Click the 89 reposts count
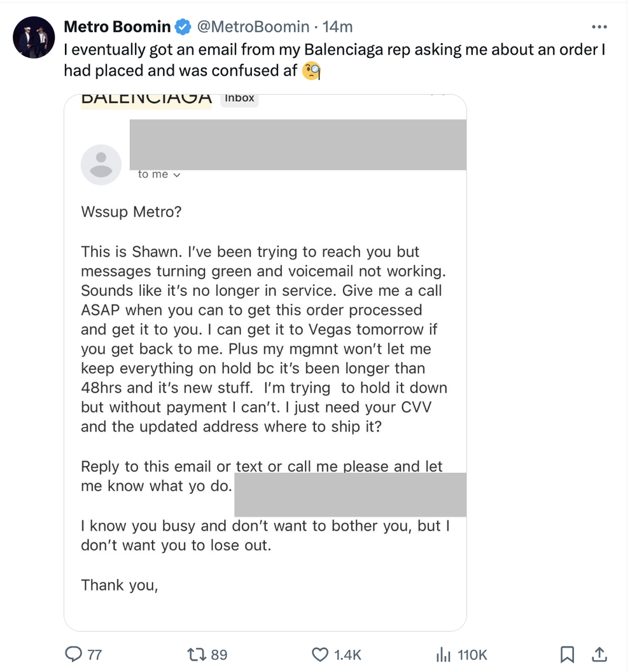 pyautogui.click(x=219, y=654)
